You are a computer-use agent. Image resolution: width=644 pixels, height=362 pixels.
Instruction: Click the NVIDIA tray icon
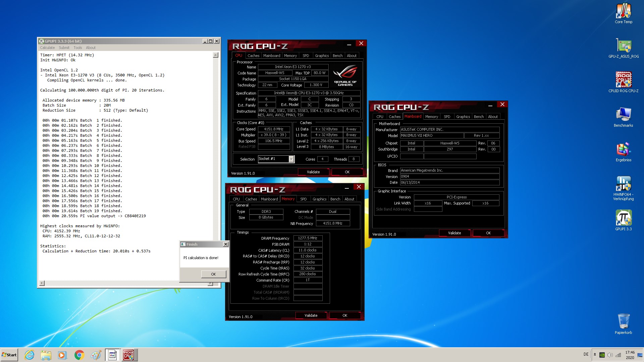602,355
